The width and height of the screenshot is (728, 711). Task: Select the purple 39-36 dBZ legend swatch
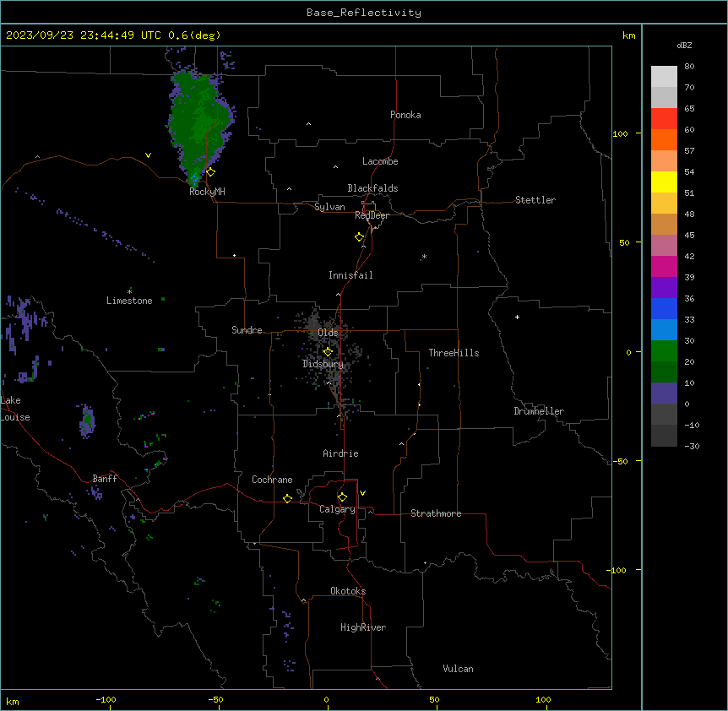[664, 288]
